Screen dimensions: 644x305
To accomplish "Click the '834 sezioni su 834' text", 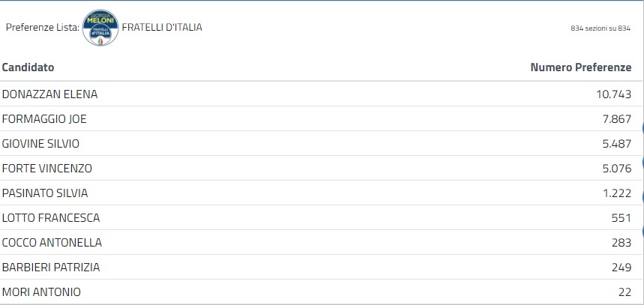I will (x=601, y=28).
